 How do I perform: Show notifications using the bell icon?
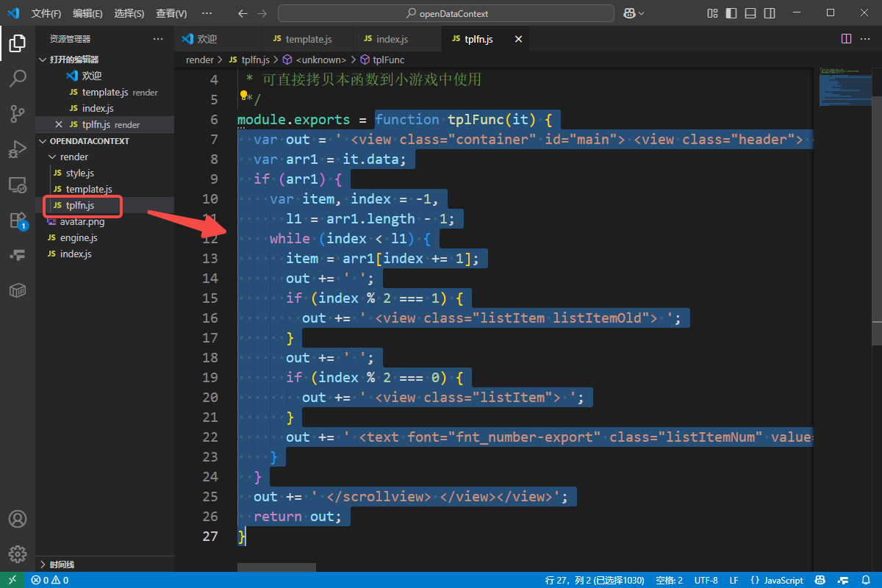click(x=866, y=580)
